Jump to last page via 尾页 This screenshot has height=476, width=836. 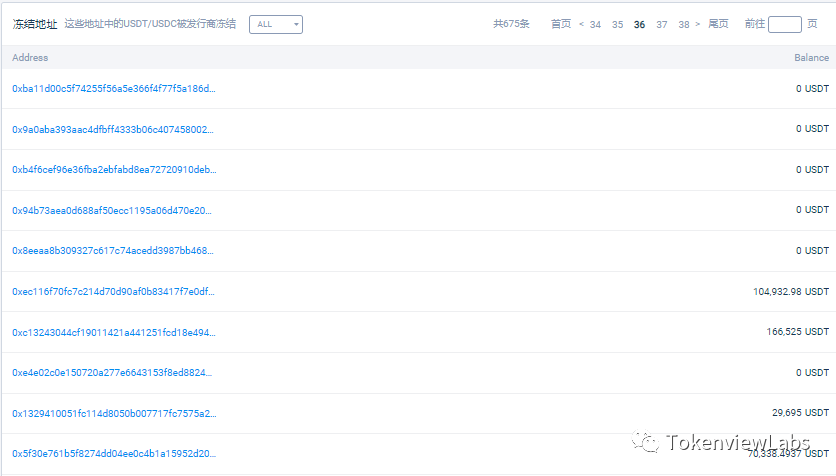pos(718,24)
